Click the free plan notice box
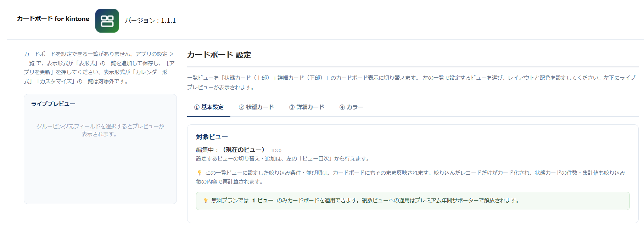 [x=413, y=201]
